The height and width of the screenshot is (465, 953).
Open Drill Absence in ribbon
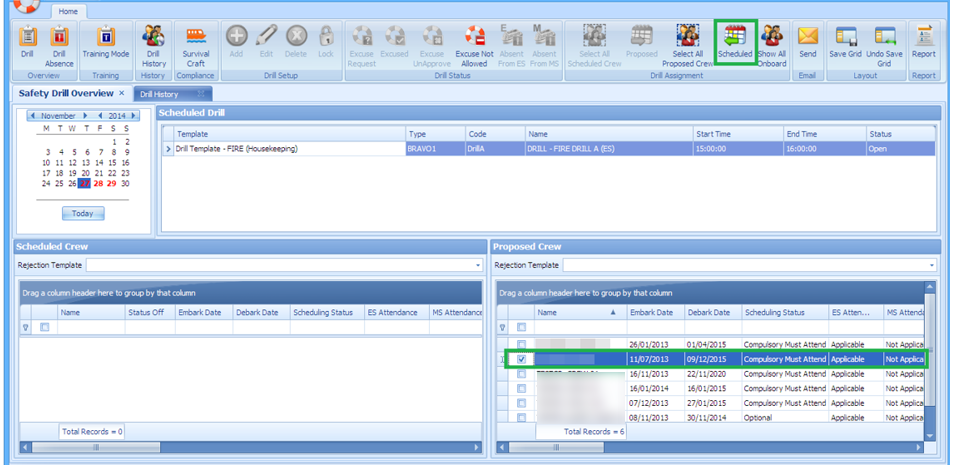pos(59,46)
